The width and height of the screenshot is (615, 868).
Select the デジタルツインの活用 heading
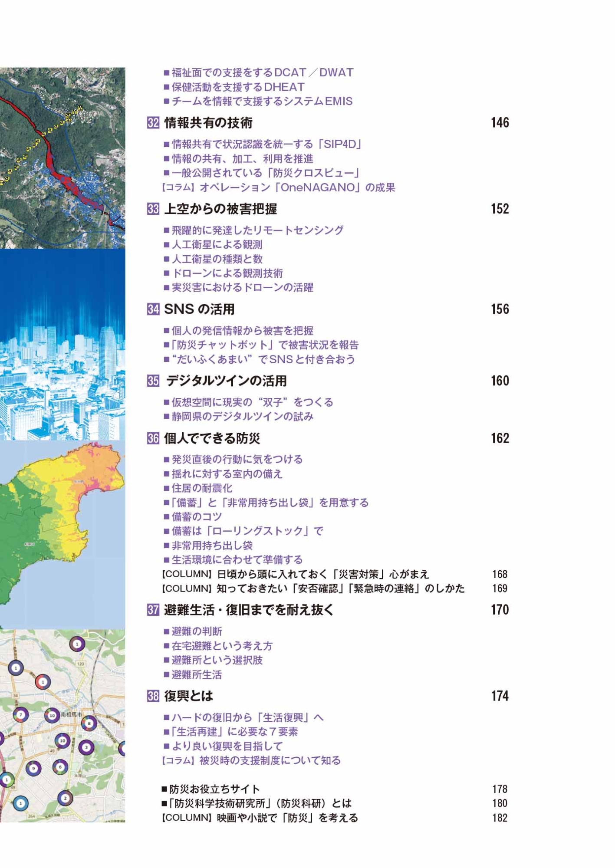[226, 381]
